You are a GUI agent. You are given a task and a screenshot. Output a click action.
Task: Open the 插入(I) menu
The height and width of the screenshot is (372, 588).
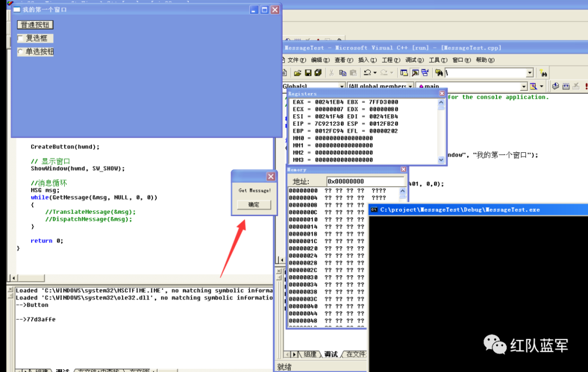tap(367, 60)
